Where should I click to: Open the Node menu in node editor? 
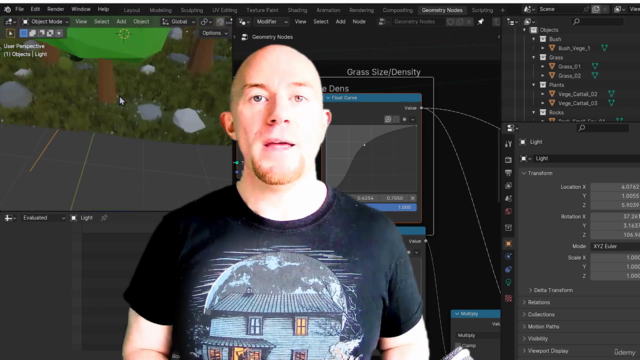pyautogui.click(x=359, y=22)
